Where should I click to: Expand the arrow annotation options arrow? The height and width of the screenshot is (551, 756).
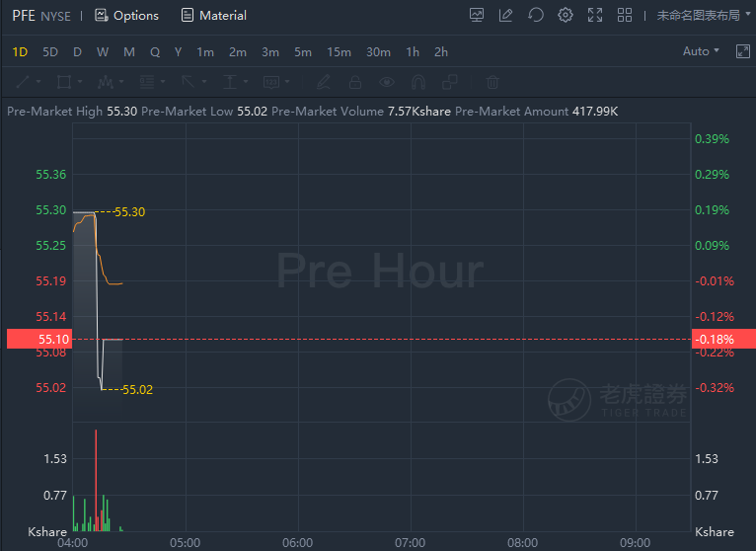(x=204, y=82)
